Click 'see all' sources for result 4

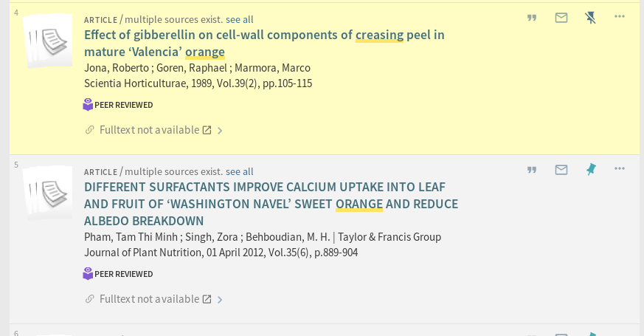pyautogui.click(x=239, y=19)
